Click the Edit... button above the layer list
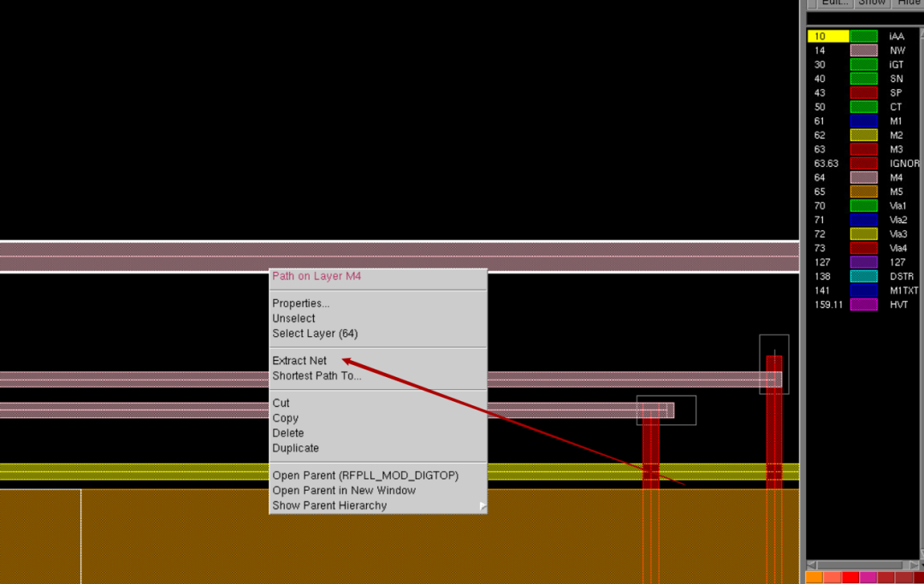 pos(834,3)
